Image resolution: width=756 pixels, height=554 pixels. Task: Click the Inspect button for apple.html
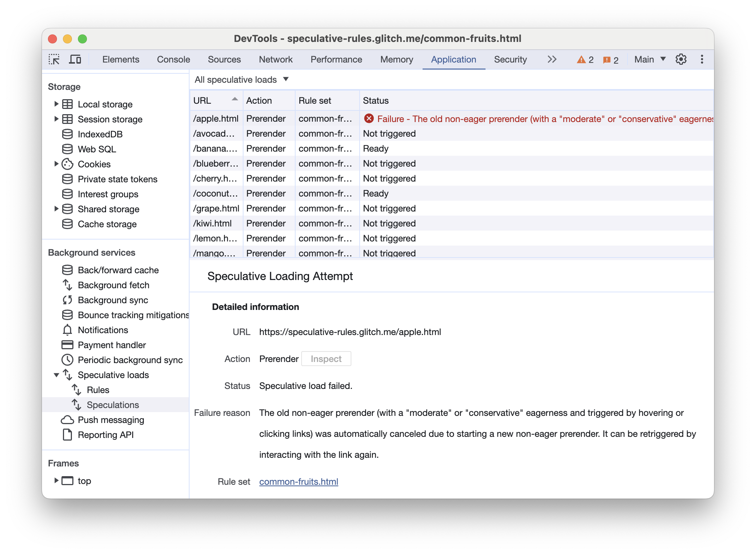[x=326, y=358]
